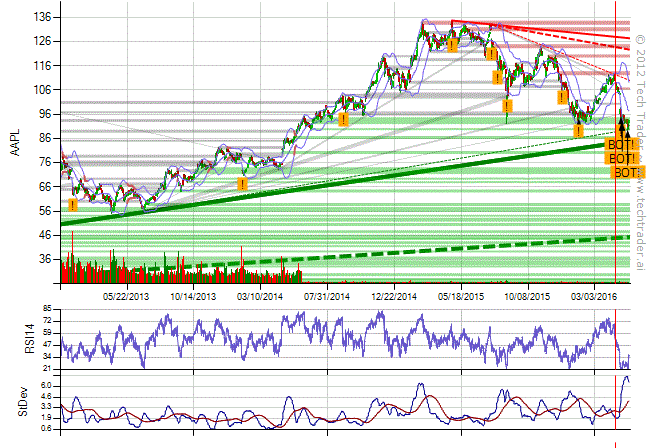Click the 106 price axis label
The width and height of the screenshot is (657, 448).
(x=42, y=89)
